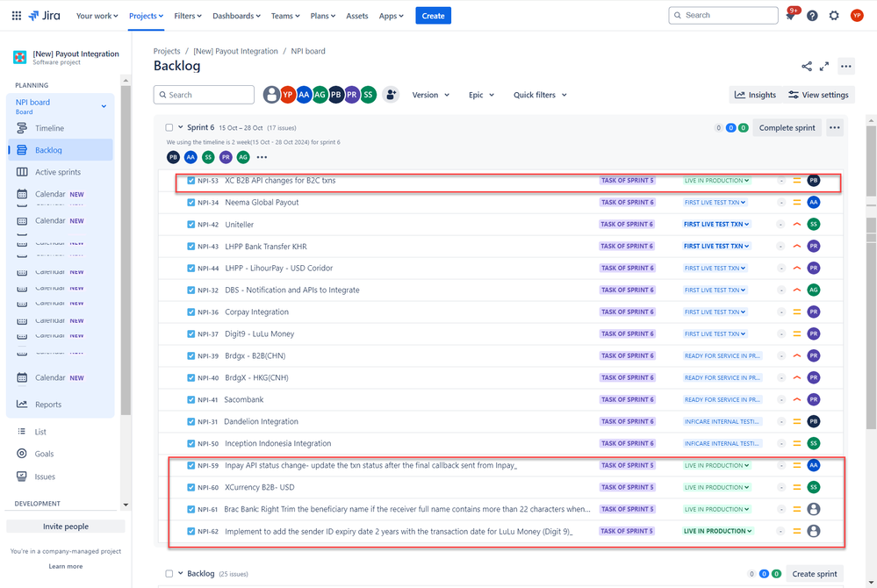Click the blue Create button
The width and height of the screenshot is (877, 588).
coord(433,16)
